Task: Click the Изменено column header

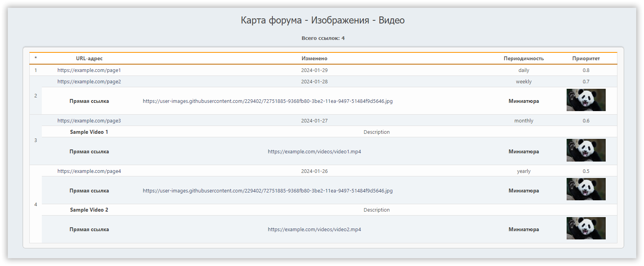Action: [x=314, y=59]
